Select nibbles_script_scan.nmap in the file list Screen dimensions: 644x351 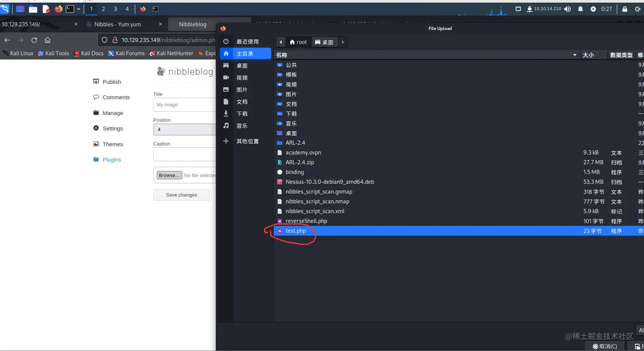pos(459,201)
